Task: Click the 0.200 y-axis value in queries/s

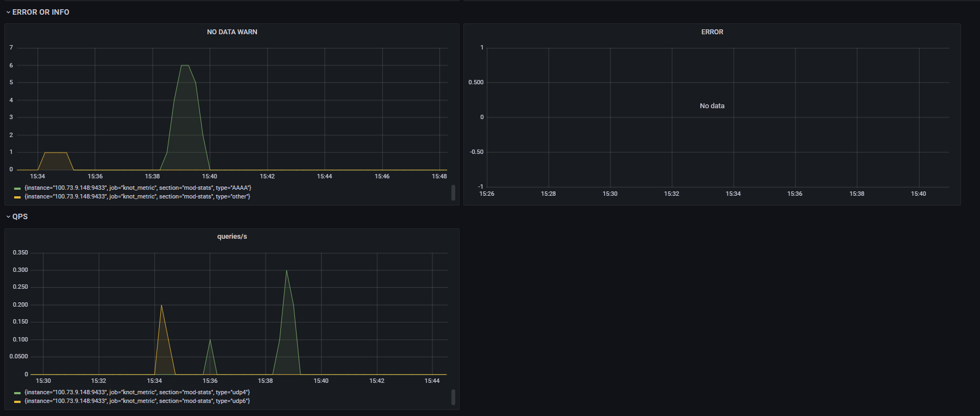Action: point(21,305)
